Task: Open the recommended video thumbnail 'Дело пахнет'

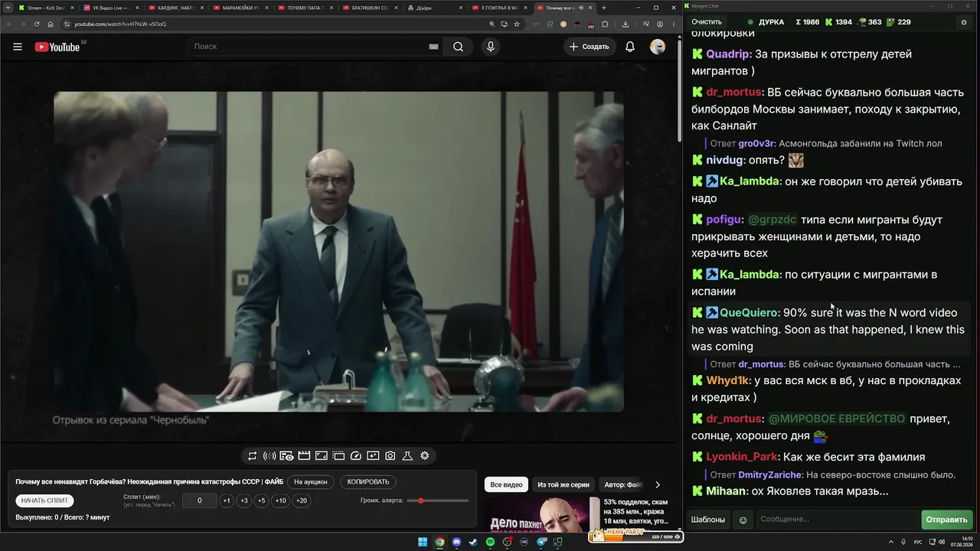Action: coord(542,514)
